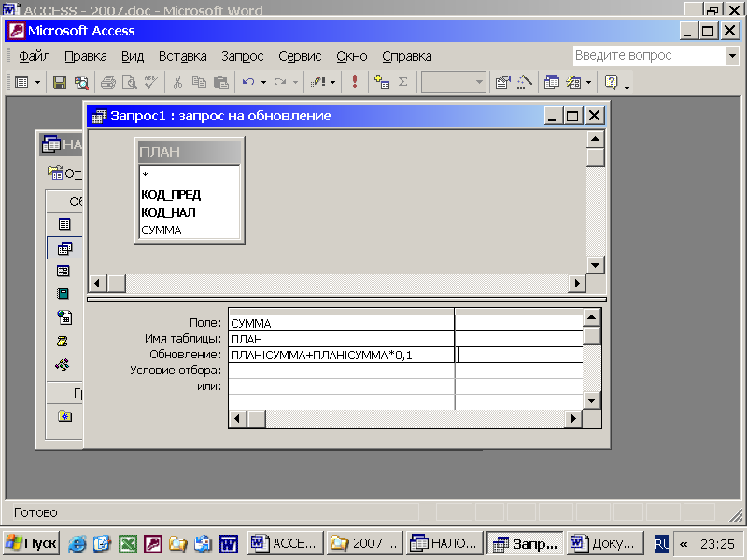This screenshot has height=560, width=747.
Task: Run the query with exclamation icon
Action: tap(355, 81)
